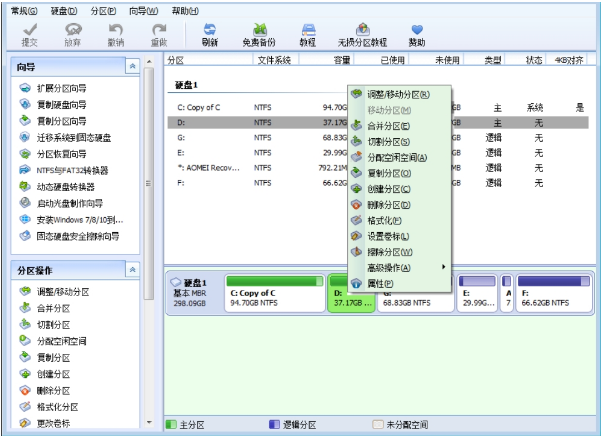Viewport: 603px width, 436px height.
Task: Open the 帮助(H) menu
Action: tap(185, 11)
